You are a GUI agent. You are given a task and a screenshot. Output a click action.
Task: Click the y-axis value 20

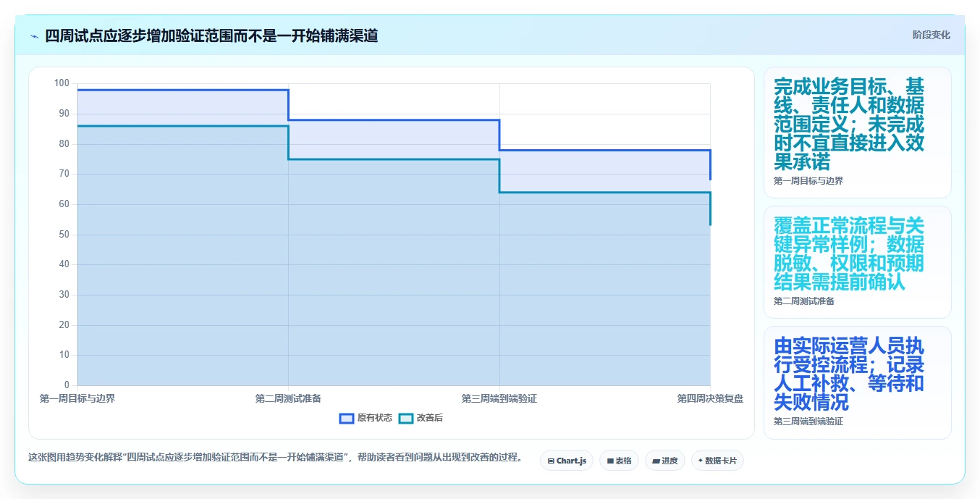64,325
